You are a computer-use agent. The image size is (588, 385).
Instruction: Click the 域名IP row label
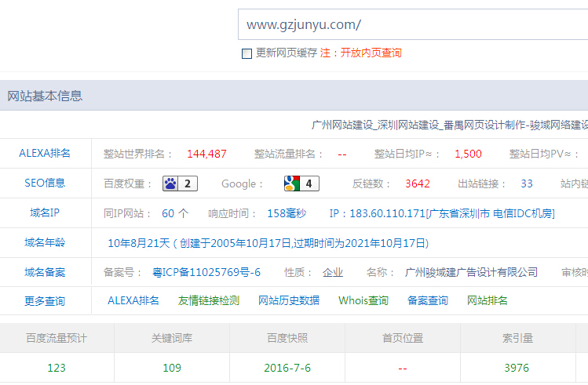pyautogui.click(x=45, y=212)
